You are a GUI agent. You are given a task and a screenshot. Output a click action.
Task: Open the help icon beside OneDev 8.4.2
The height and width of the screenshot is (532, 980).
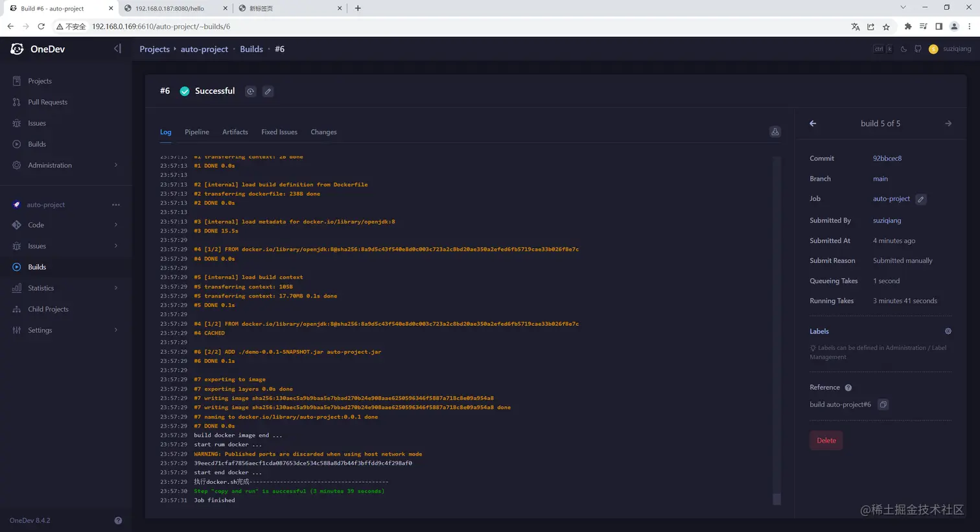[118, 520]
